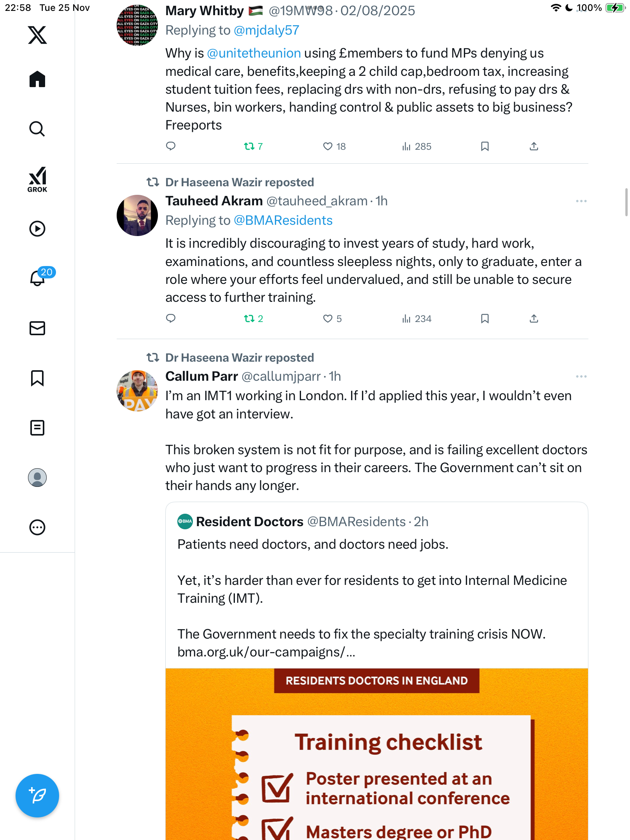Open more options on Callum Parr's post

581,376
